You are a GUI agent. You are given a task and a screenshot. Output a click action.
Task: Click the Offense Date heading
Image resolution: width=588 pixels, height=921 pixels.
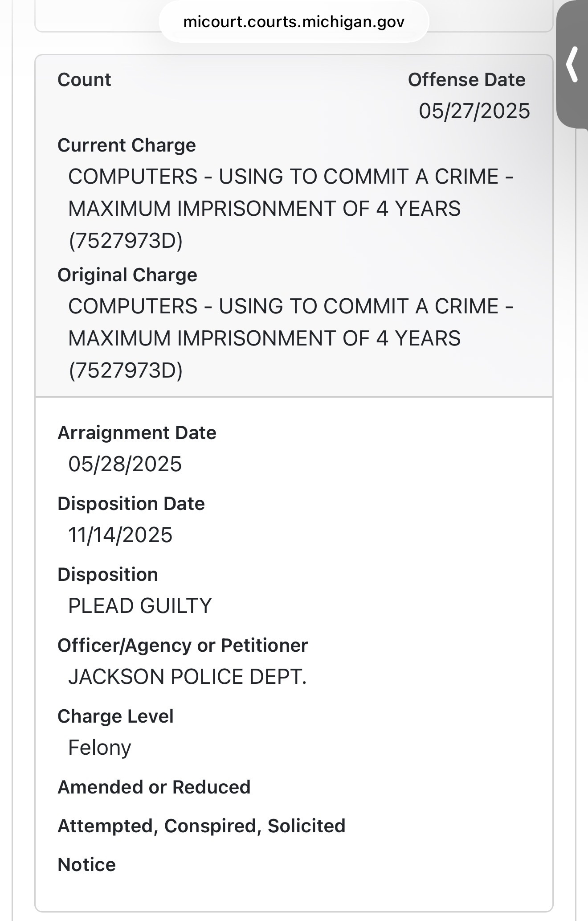466,80
